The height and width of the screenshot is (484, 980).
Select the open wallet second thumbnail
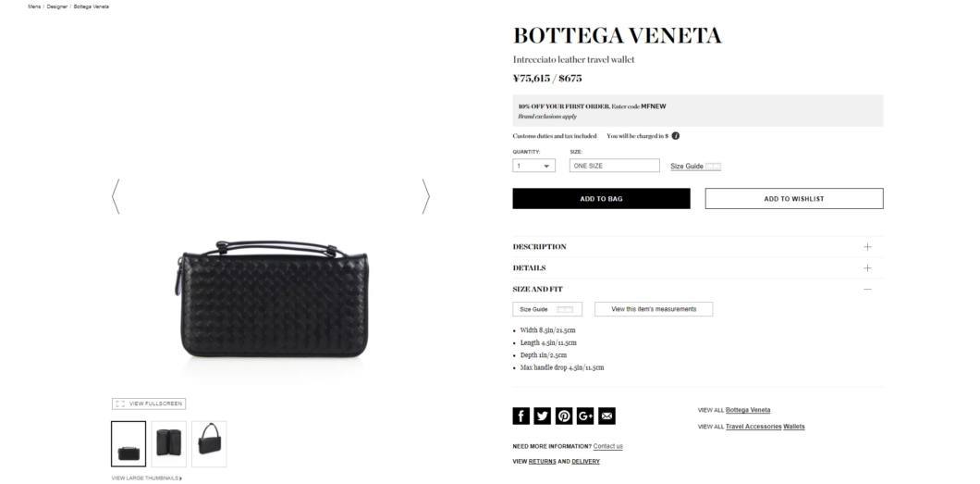169,444
